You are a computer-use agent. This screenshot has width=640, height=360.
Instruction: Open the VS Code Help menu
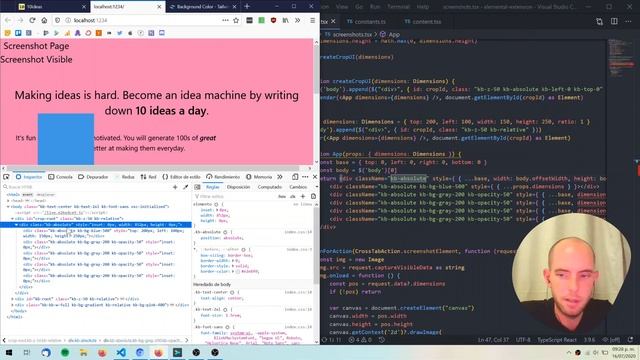[422, 7]
